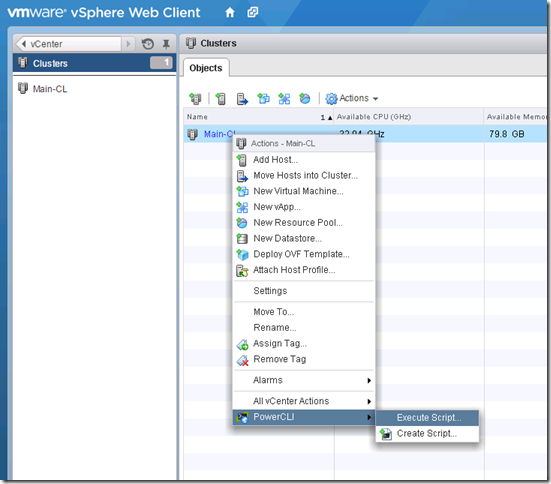Select Create Script... in PowerCLI submenu

[427, 434]
